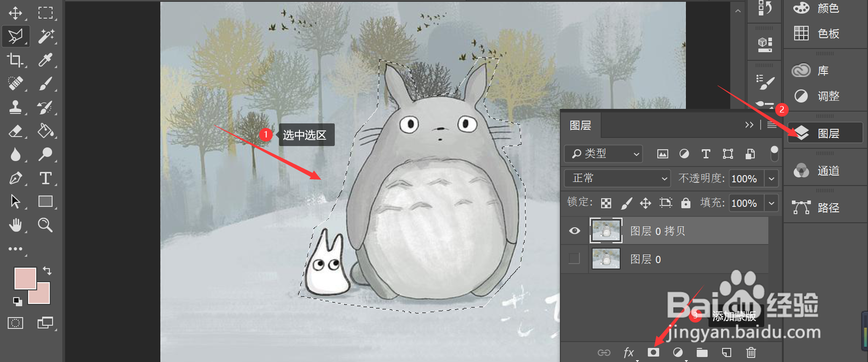Toggle lock image pixels brush icon

pyautogui.click(x=626, y=203)
